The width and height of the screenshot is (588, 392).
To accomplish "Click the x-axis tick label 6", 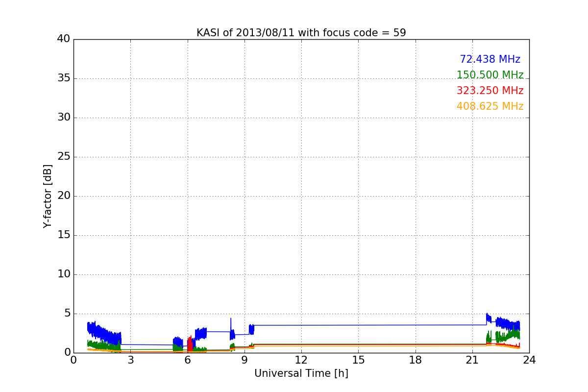I will (188, 360).
